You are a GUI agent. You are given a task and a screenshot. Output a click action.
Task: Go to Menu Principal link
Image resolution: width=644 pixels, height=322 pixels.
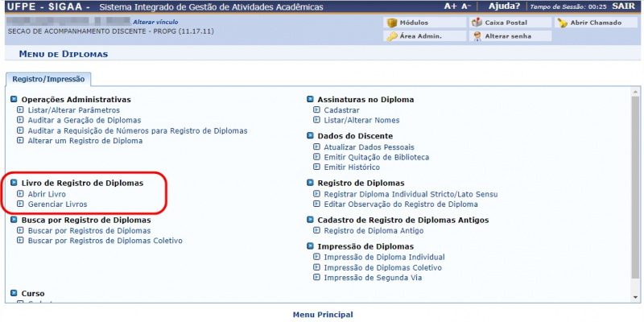point(323,315)
